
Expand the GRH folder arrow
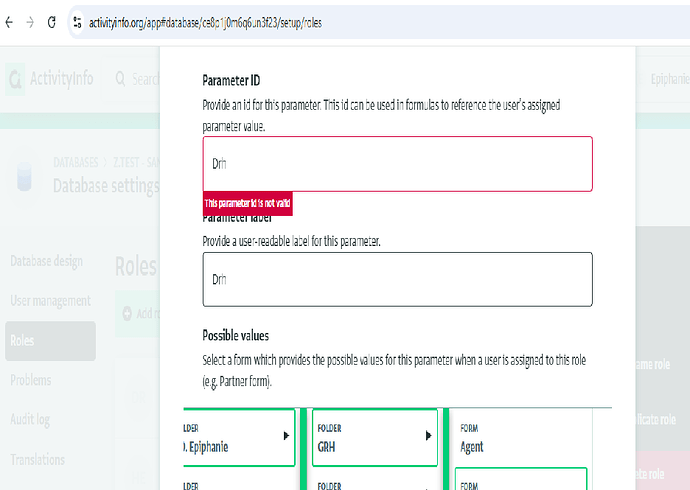tap(428, 436)
